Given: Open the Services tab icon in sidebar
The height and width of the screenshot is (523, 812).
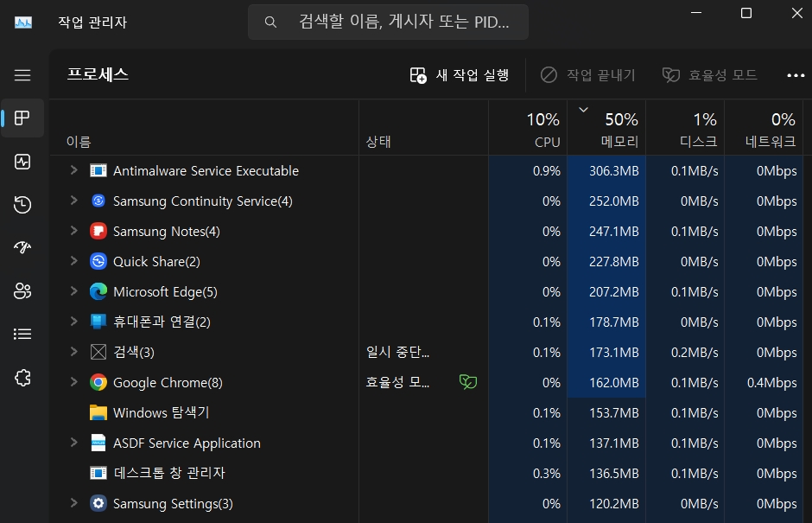Looking at the screenshot, I should [x=22, y=378].
